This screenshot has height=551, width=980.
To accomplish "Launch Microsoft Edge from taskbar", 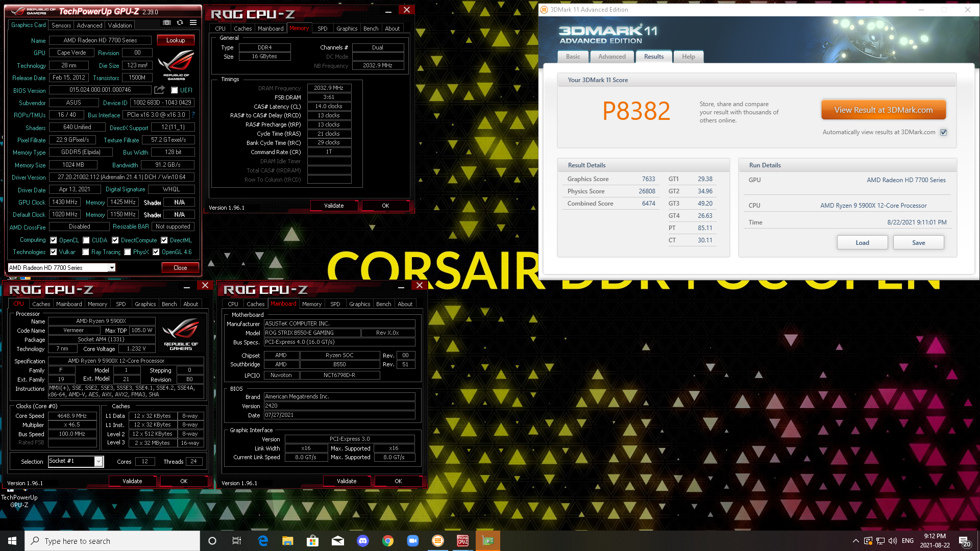I will coord(263,541).
